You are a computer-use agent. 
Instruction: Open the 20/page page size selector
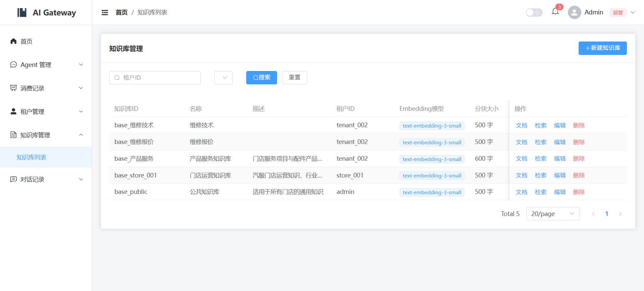[x=553, y=214]
